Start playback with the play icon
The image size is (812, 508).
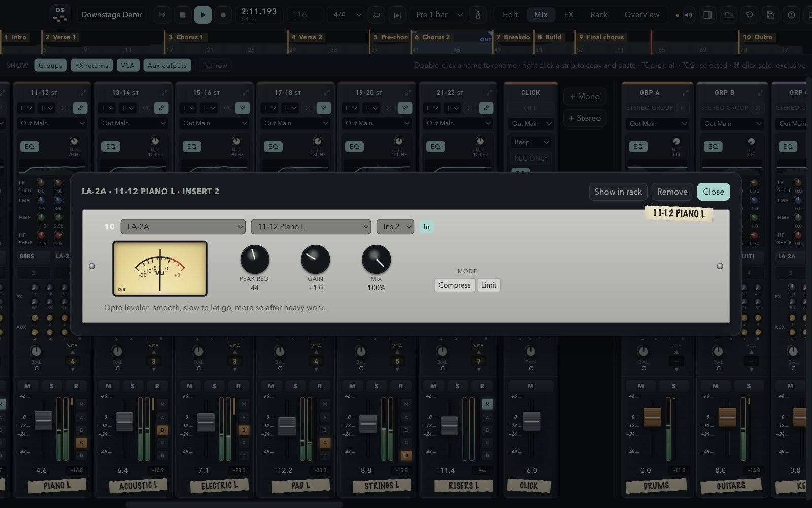203,15
